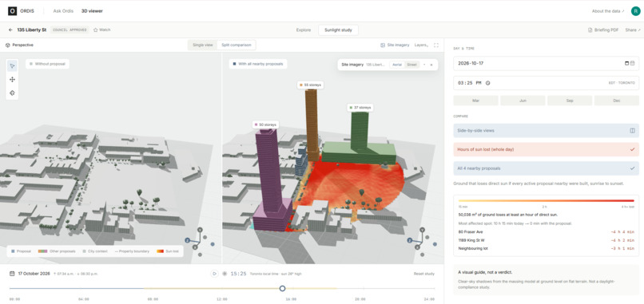Enter fullscreen viewer mode
The width and height of the screenshot is (644, 304).
point(436,45)
